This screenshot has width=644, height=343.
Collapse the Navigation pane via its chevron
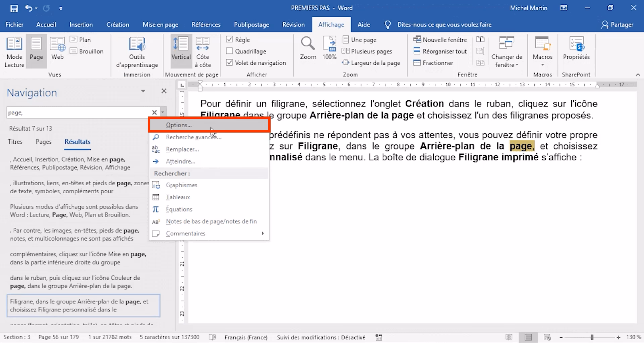click(144, 91)
